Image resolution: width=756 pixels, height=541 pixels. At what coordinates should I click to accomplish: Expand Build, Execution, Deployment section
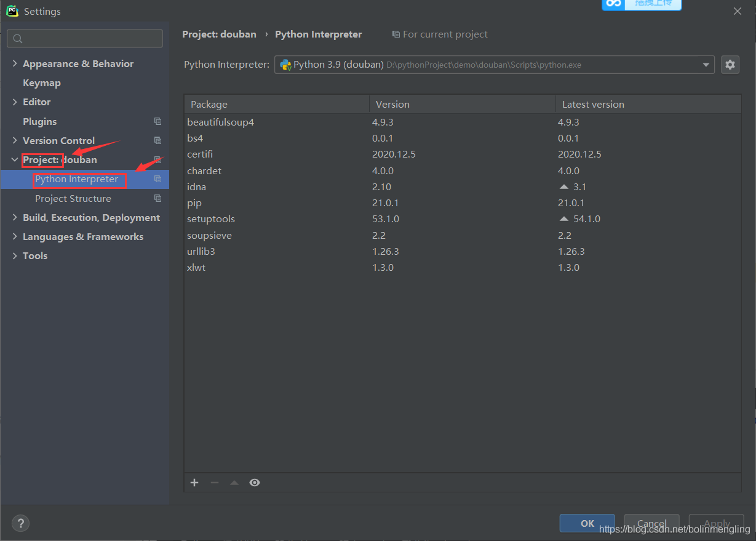pyautogui.click(x=15, y=217)
